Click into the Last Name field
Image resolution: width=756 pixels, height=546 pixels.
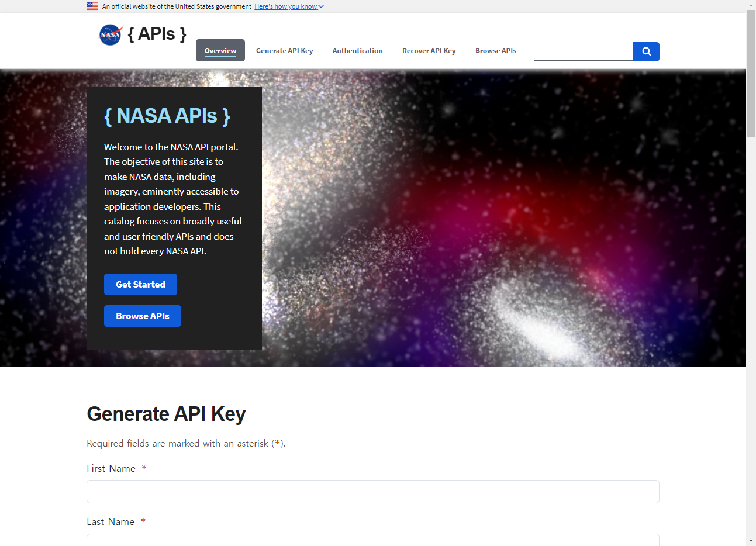click(x=372, y=540)
